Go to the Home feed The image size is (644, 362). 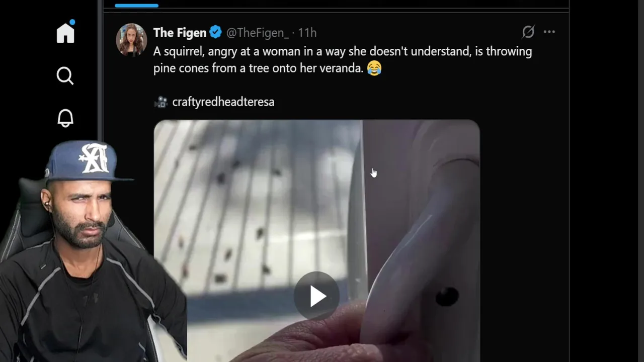tap(65, 33)
